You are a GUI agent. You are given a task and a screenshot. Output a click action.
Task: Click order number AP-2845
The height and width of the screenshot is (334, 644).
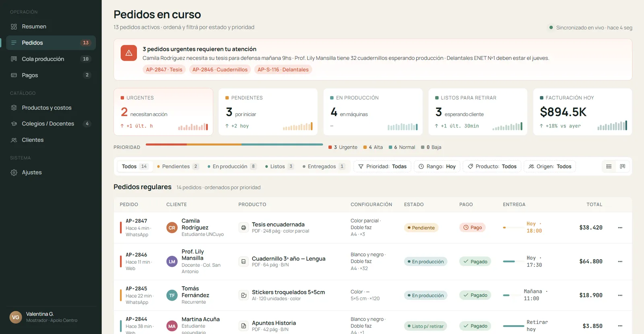click(136, 289)
